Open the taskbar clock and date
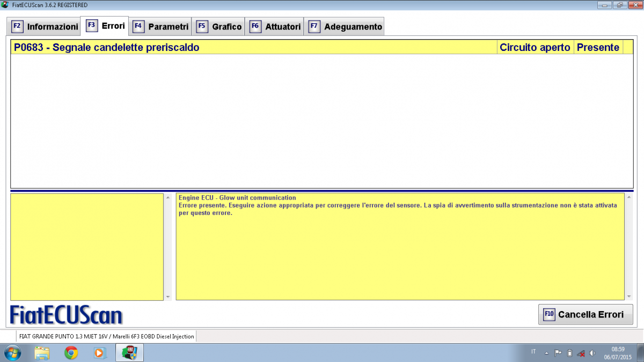 (618, 352)
